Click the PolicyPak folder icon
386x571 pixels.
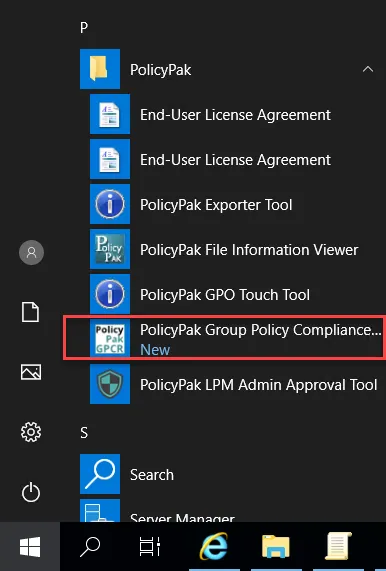coord(100,69)
